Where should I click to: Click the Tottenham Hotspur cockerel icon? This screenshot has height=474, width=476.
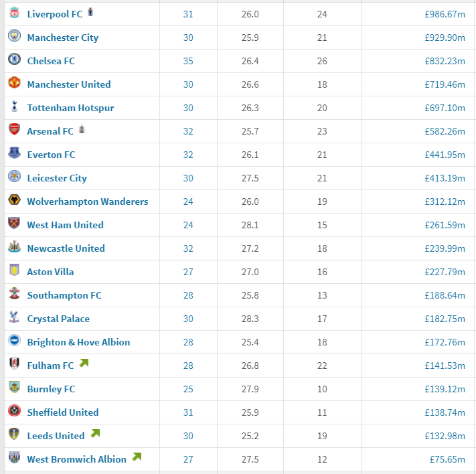pyautogui.click(x=14, y=106)
